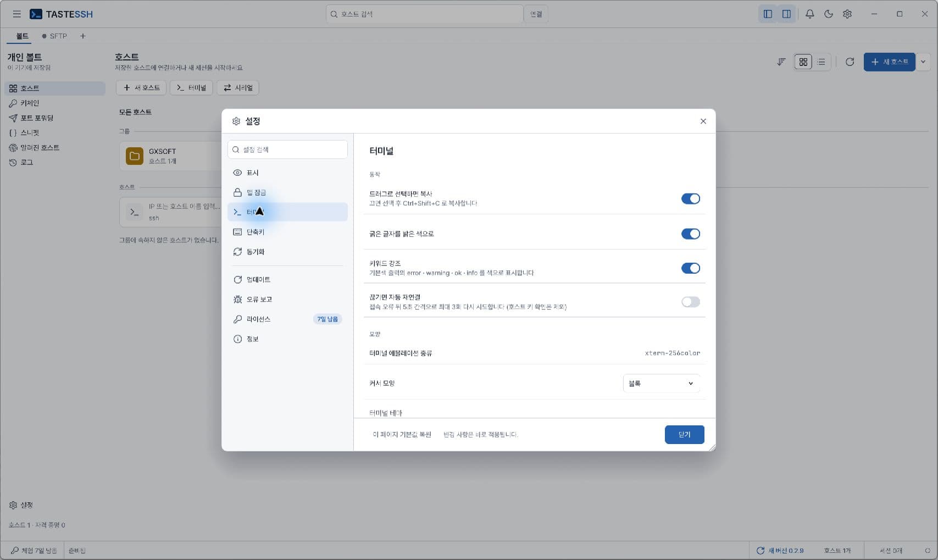
Task: Expand the arrow beside 새 호스트 button
Action: point(923,62)
